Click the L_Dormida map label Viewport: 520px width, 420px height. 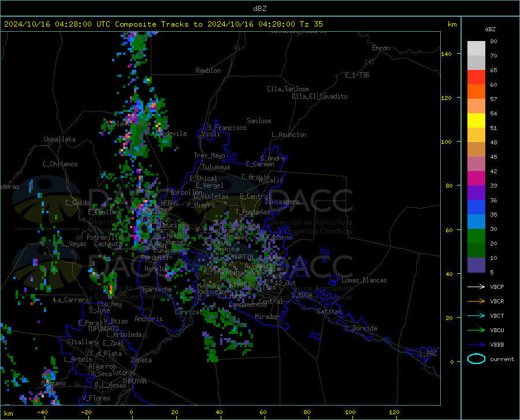point(361,328)
